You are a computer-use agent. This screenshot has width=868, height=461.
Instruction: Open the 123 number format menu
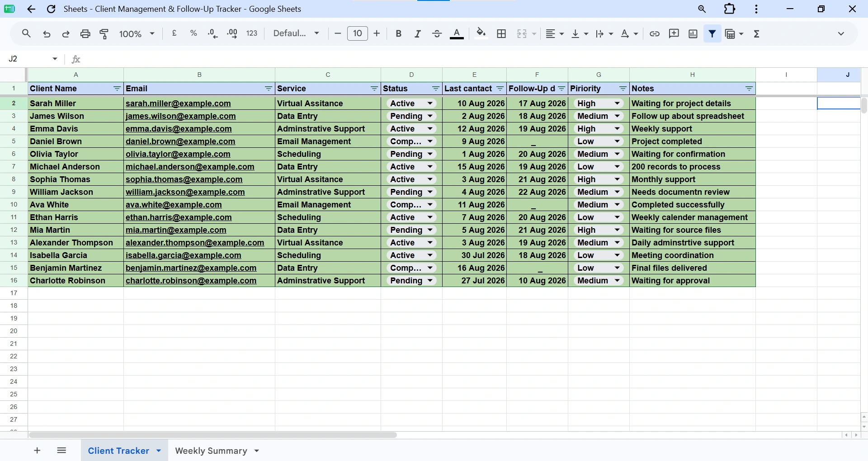pyautogui.click(x=252, y=33)
